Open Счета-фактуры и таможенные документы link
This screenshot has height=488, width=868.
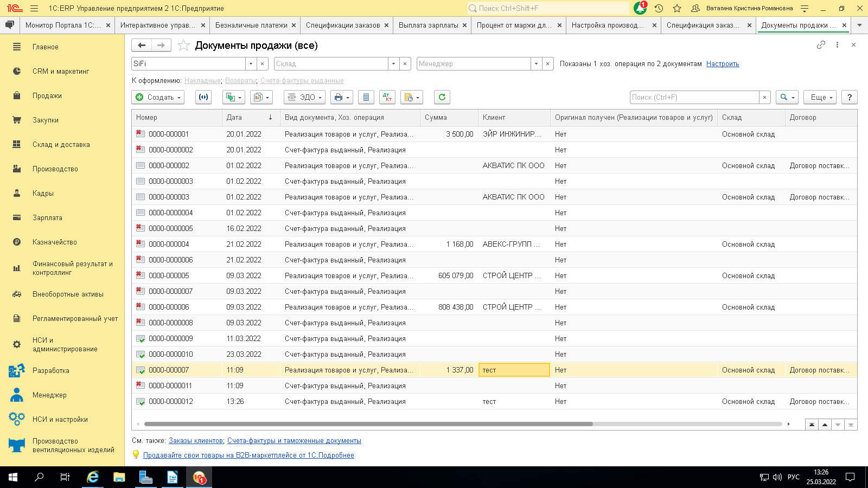(x=294, y=441)
